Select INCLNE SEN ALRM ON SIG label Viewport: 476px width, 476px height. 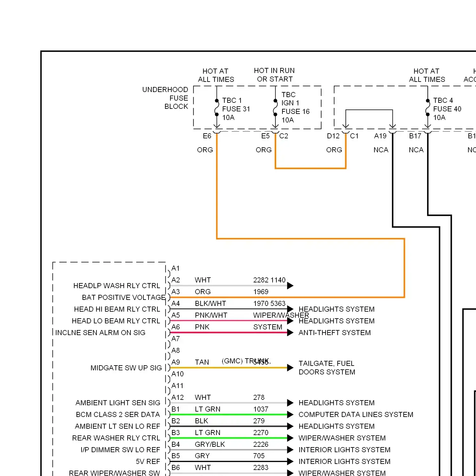(x=100, y=333)
